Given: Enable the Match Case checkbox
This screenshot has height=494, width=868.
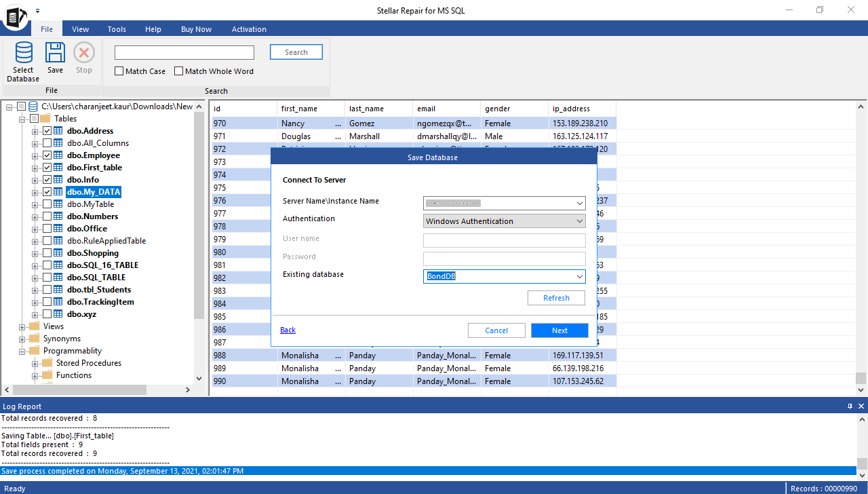Looking at the screenshot, I should (119, 71).
